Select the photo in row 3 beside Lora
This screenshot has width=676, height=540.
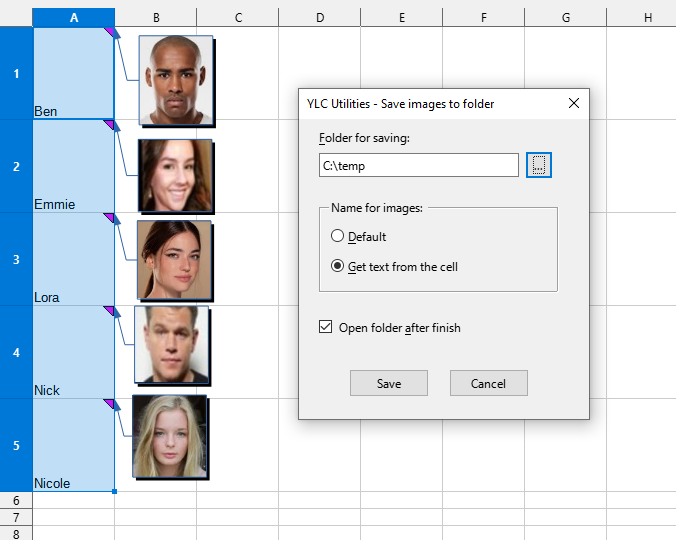point(174,260)
